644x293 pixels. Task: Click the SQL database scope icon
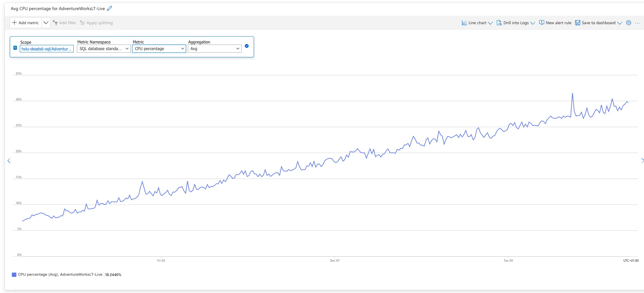click(15, 48)
